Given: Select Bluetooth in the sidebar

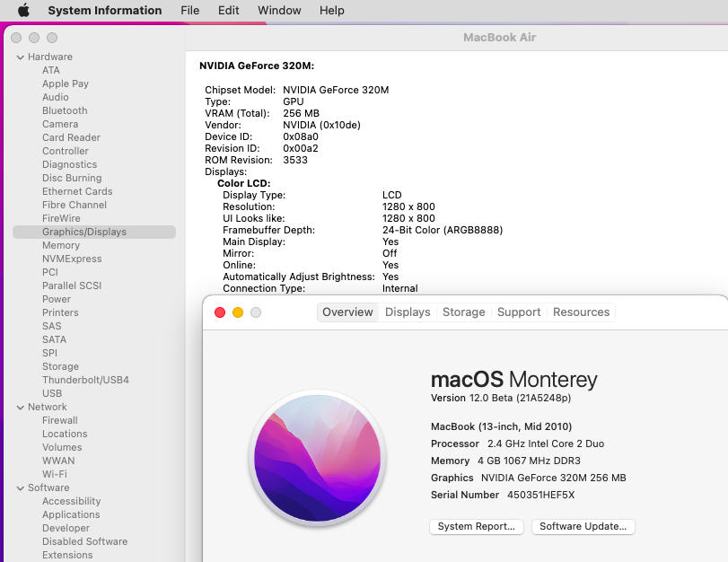Looking at the screenshot, I should point(65,110).
